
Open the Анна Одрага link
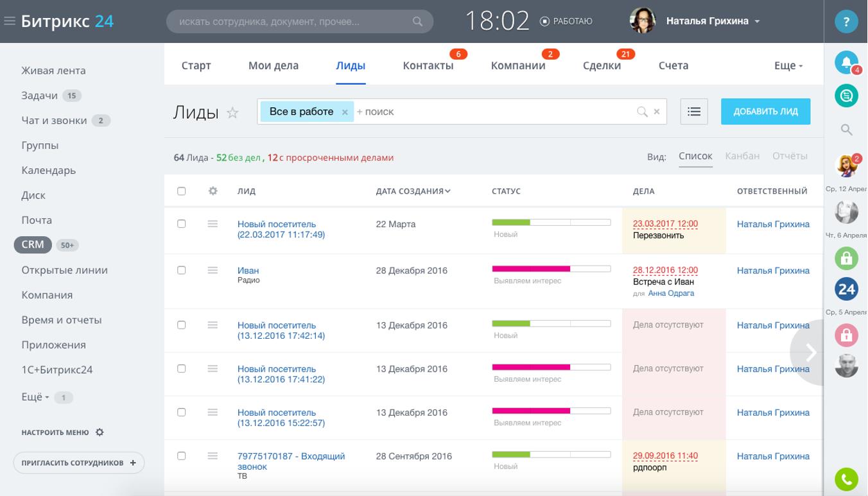point(671,293)
